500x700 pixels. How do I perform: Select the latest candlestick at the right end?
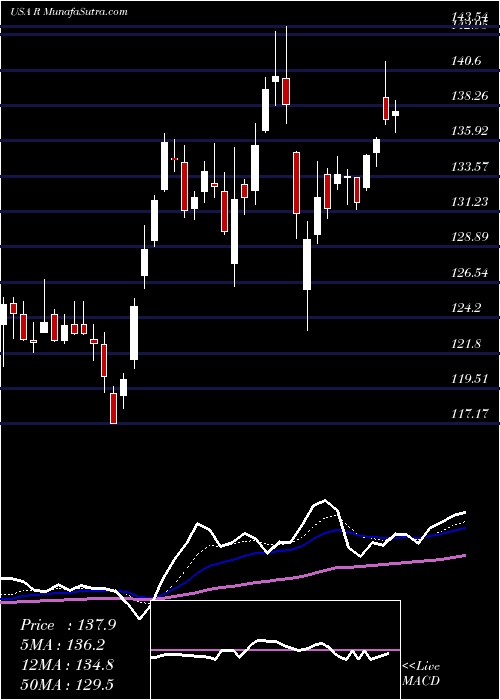pos(396,113)
